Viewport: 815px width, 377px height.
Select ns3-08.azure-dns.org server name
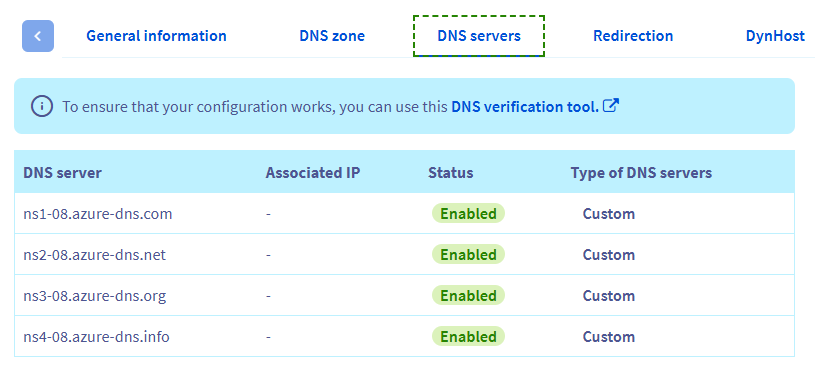click(x=95, y=296)
